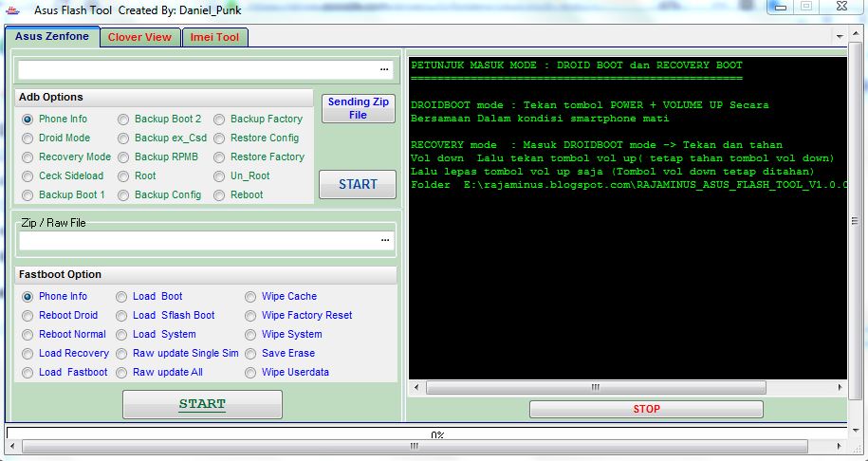The width and height of the screenshot is (868, 461).
Task: Select Load Sflash Boot radio button
Action: point(121,316)
